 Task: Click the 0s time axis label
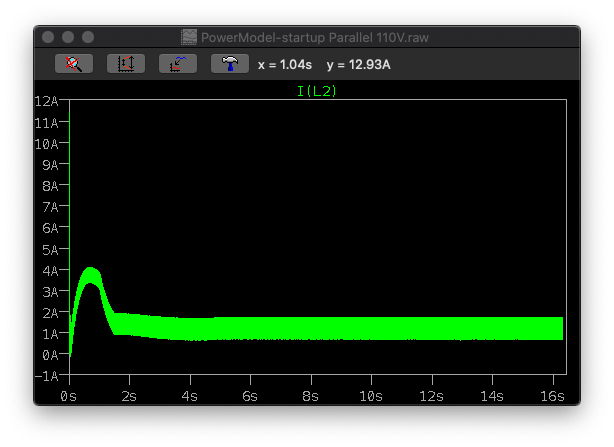[69, 397]
